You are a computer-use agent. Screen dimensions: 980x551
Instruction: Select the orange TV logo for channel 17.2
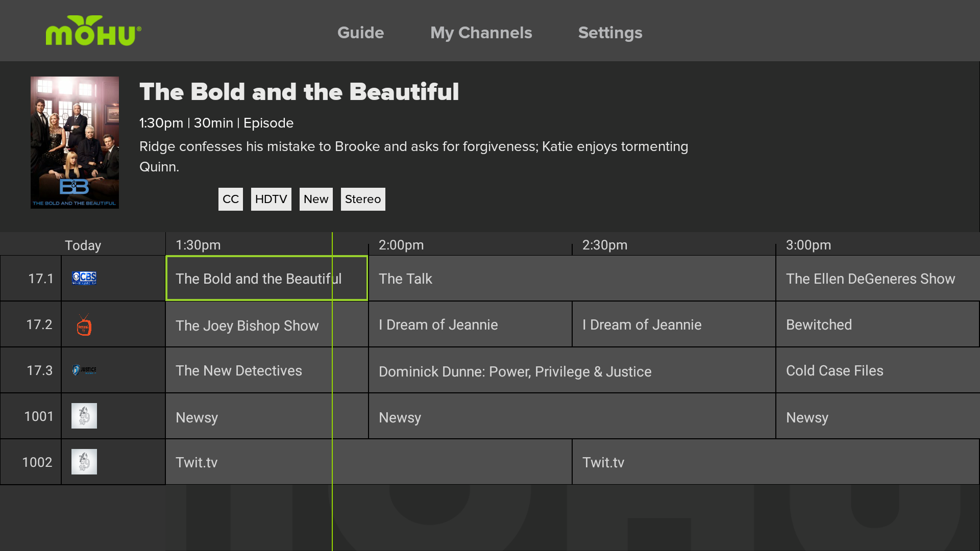click(84, 325)
